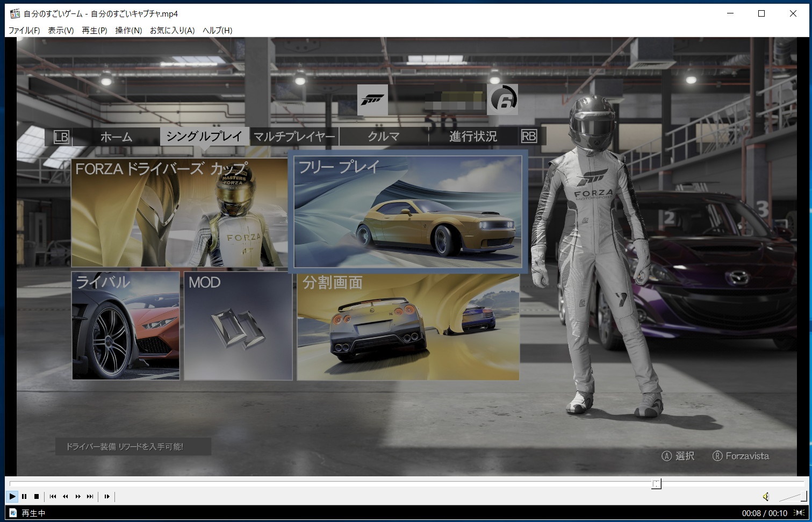Open the ライバル tile

pyautogui.click(x=126, y=326)
